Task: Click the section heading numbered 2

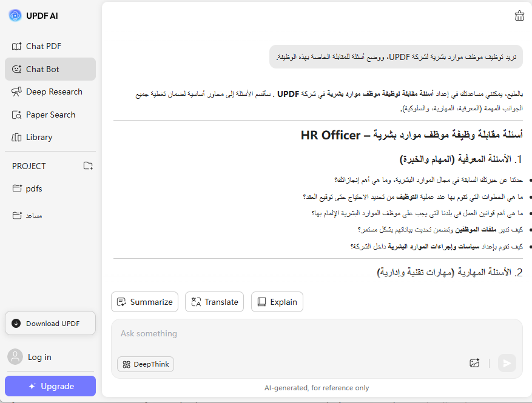Action: [450, 272]
